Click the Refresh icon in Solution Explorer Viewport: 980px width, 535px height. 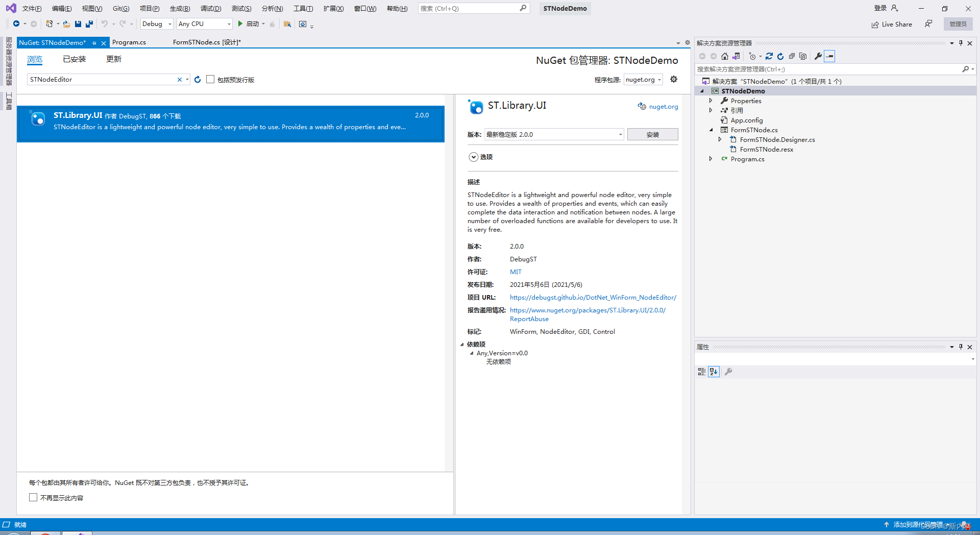point(780,56)
